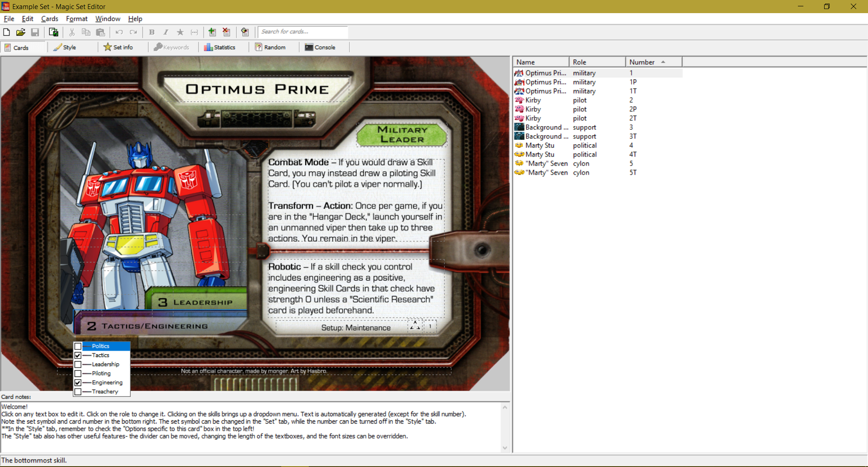Select the Optimus Pri... card numbered 1T

597,91
